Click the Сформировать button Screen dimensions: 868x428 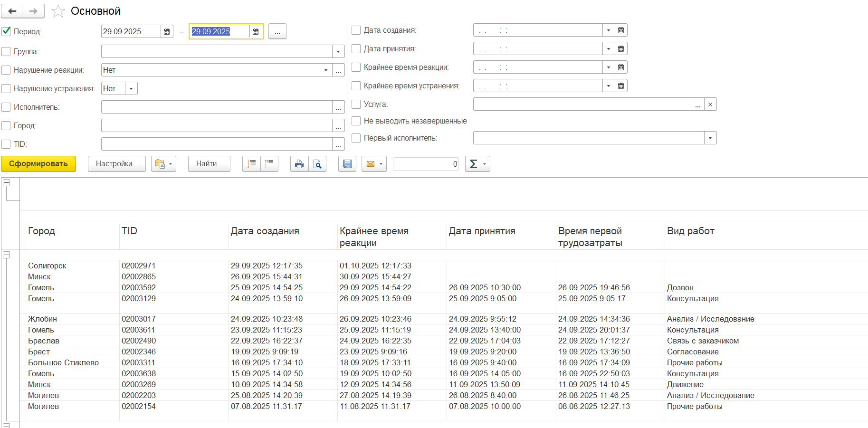click(38, 164)
